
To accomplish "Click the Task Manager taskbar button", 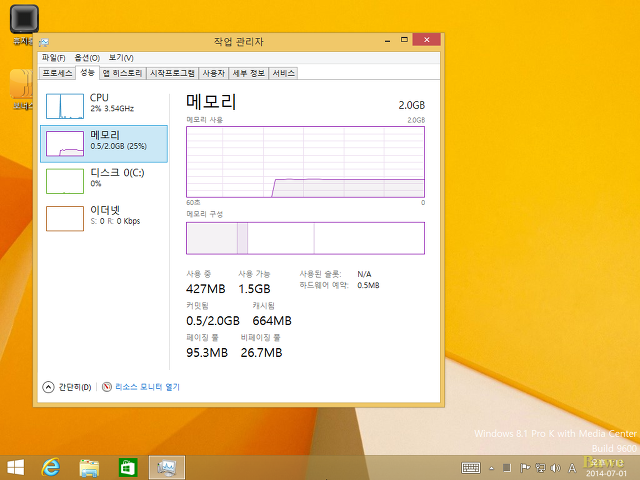I will click(x=167, y=467).
